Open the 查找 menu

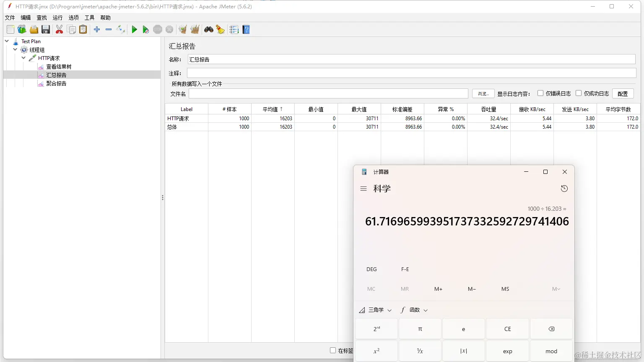point(42,18)
